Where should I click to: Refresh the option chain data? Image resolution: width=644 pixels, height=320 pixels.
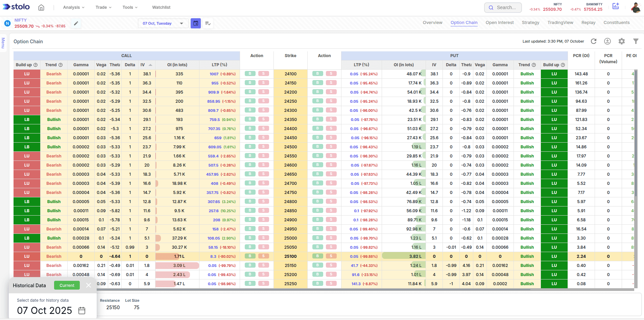coord(594,41)
